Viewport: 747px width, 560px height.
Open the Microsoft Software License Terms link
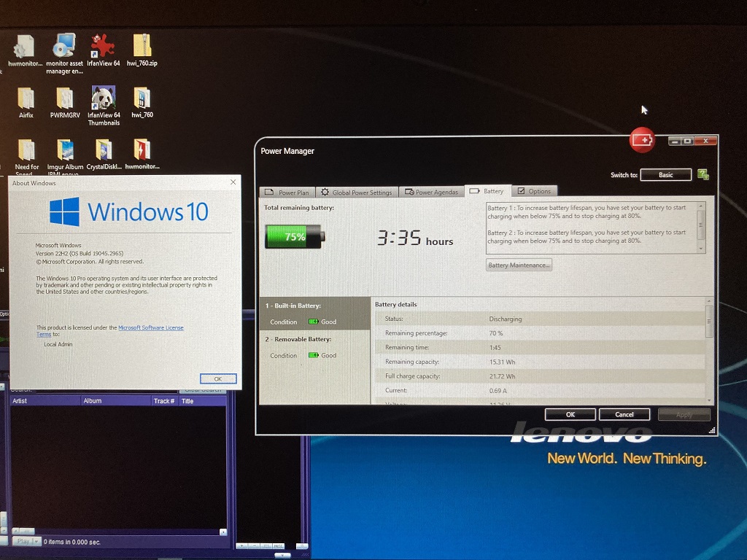(150, 327)
